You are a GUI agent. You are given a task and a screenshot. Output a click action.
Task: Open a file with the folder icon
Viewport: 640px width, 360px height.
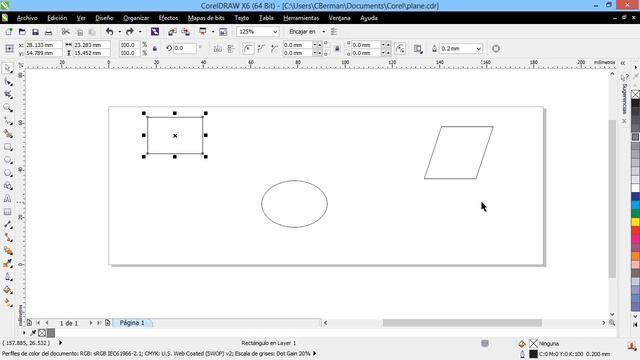coord(22,31)
